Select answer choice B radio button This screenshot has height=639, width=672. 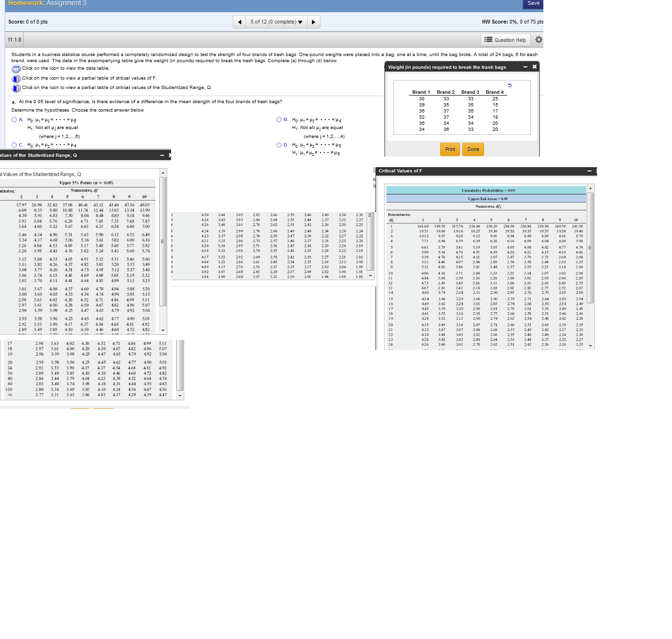click(x=279, y=119)
